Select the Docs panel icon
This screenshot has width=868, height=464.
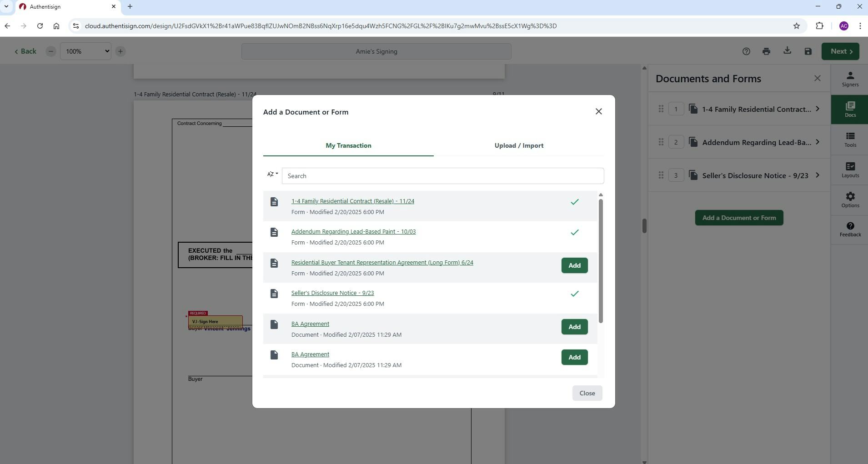pyautogui.click(x=849, y=109)
